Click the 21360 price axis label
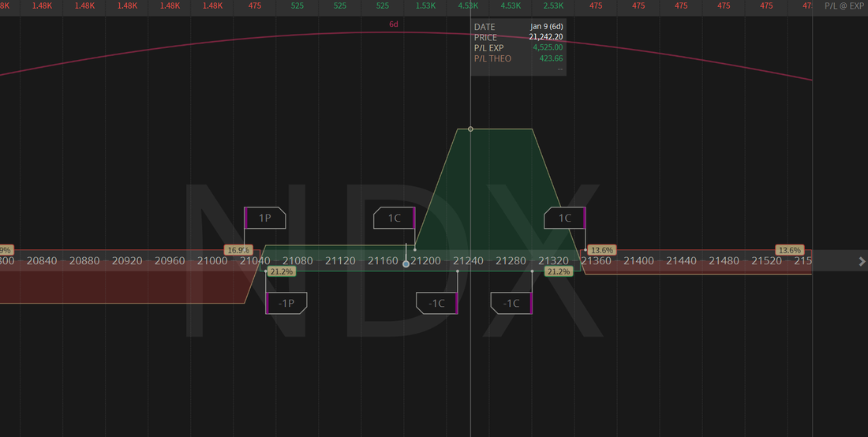 (596, 260)
